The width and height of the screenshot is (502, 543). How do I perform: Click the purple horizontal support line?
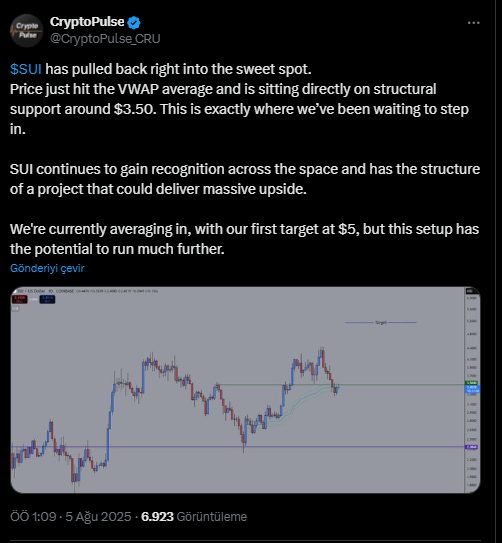[x=237, y=447]
